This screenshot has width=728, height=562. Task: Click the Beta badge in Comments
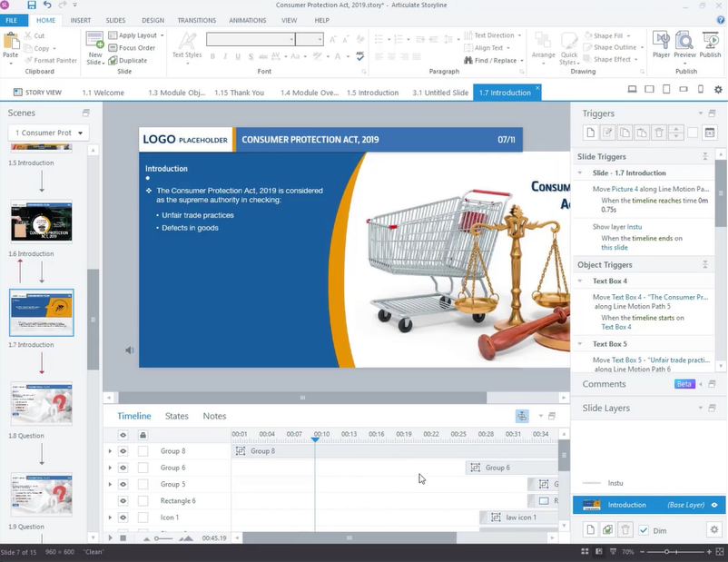coord(684,384)
